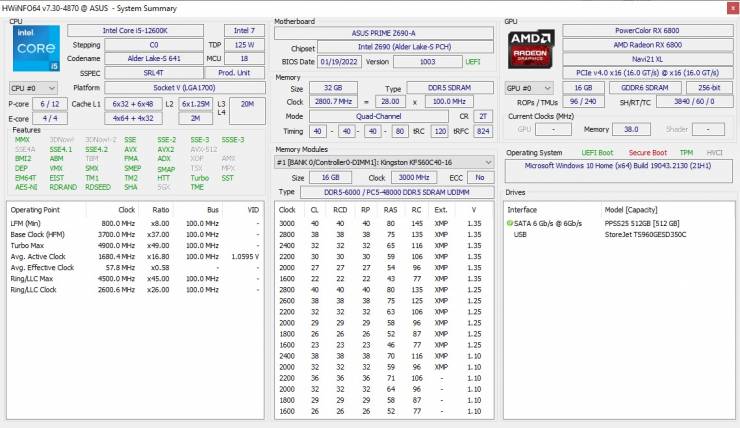Click the ECC No field
The height and width of the screenshot is (428, 740).
(x=480, y=177)
